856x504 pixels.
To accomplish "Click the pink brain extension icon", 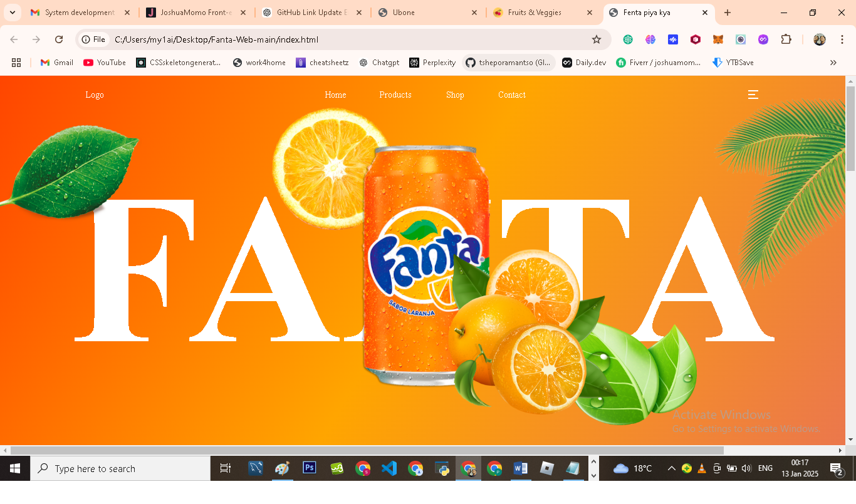I will click(x=650, y=39).
